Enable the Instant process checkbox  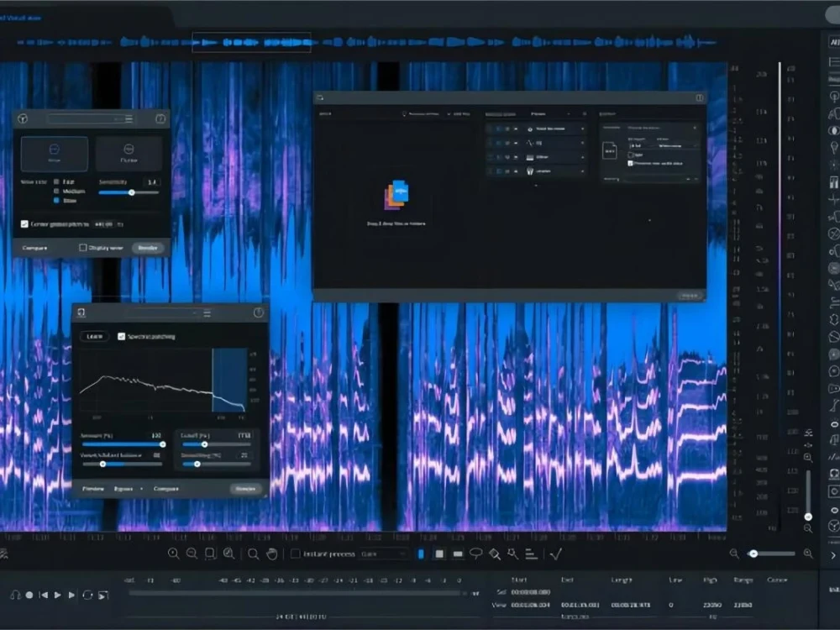pyautogui.click(x=295, y=554)
